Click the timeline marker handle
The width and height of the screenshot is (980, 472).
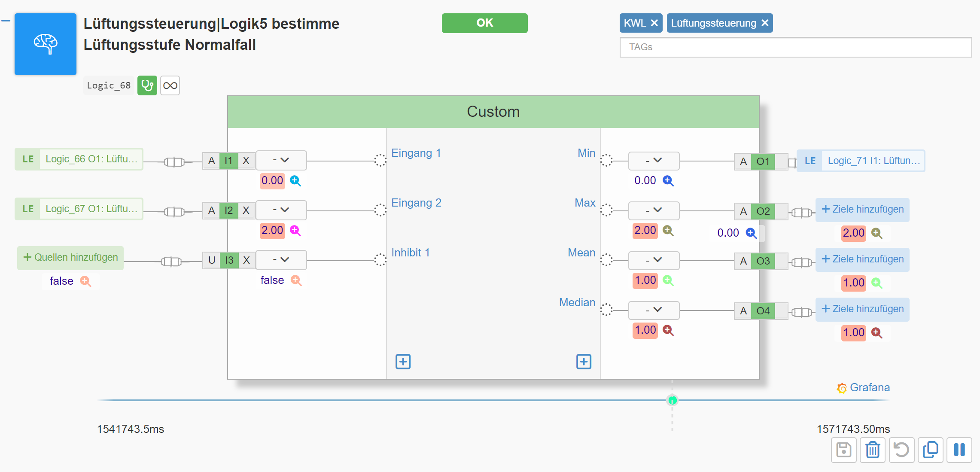(x=673, y=400)
